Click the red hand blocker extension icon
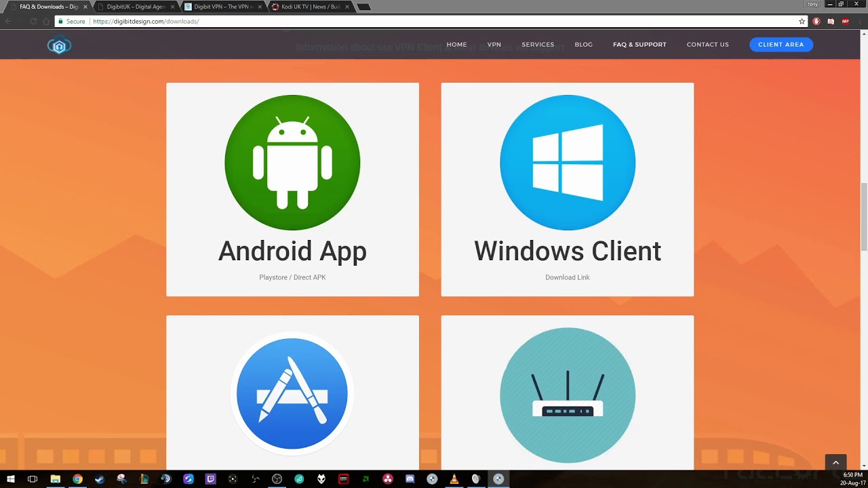 [816, 22]
